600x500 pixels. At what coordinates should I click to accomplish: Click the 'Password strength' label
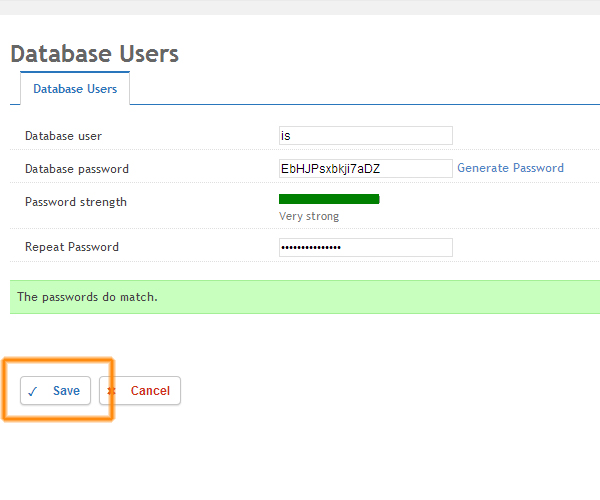click(76, 202)
